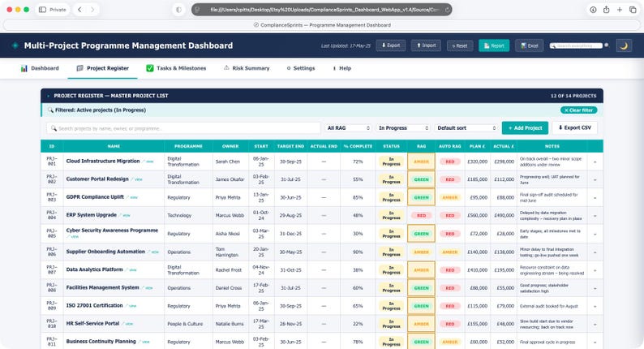This screenshot has width=644, height=349.
Task: Open the Help tab
Action: (x=342, y=68)
